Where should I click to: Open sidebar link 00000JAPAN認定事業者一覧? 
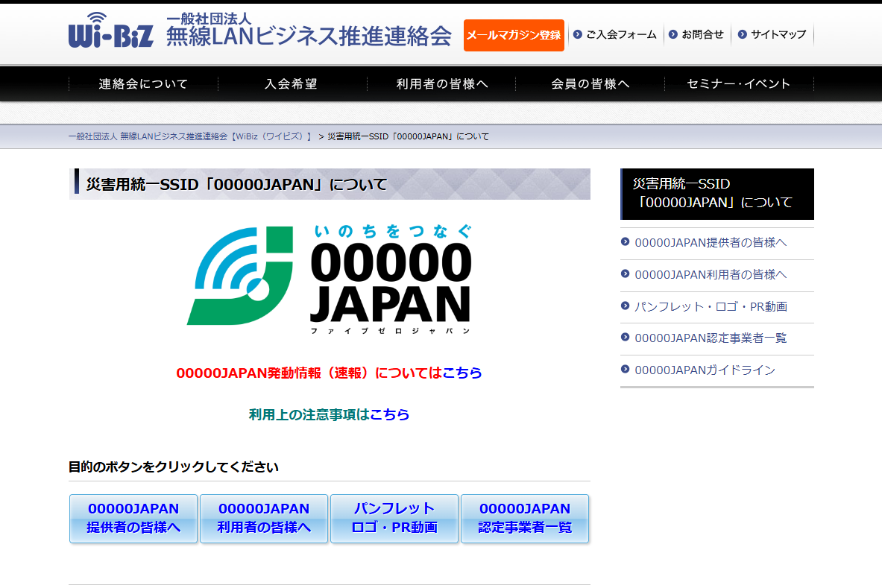coord(711,338)
